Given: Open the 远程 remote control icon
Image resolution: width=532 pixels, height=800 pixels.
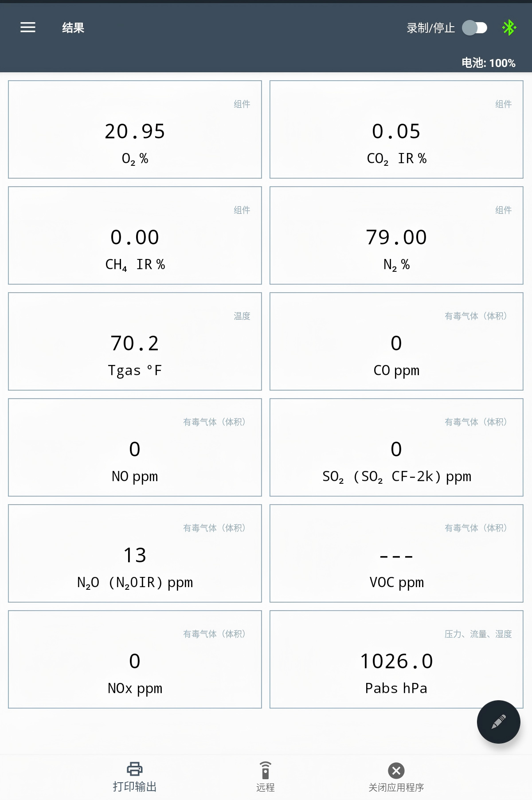Looking at the screenshot, I should [265, 770].
